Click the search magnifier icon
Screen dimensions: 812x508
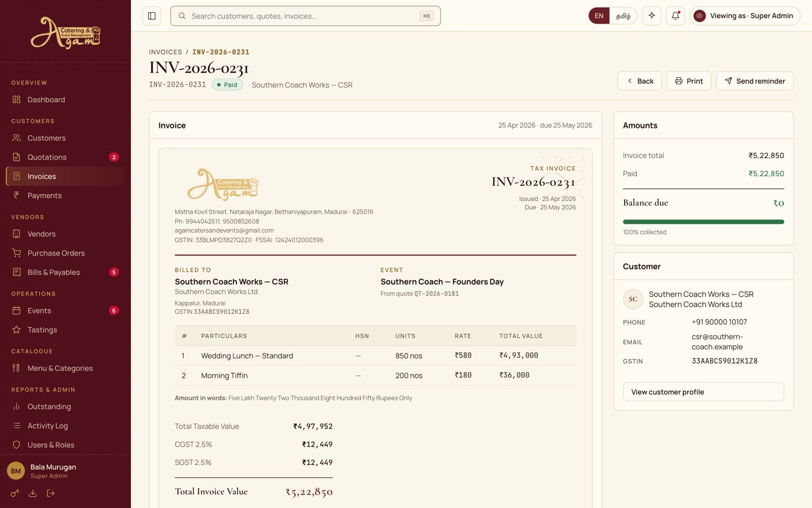coord(182,16)
